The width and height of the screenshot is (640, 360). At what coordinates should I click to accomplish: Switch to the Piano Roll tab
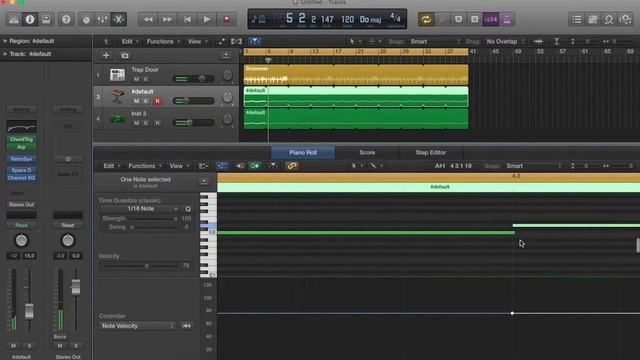tap(303, 152)
